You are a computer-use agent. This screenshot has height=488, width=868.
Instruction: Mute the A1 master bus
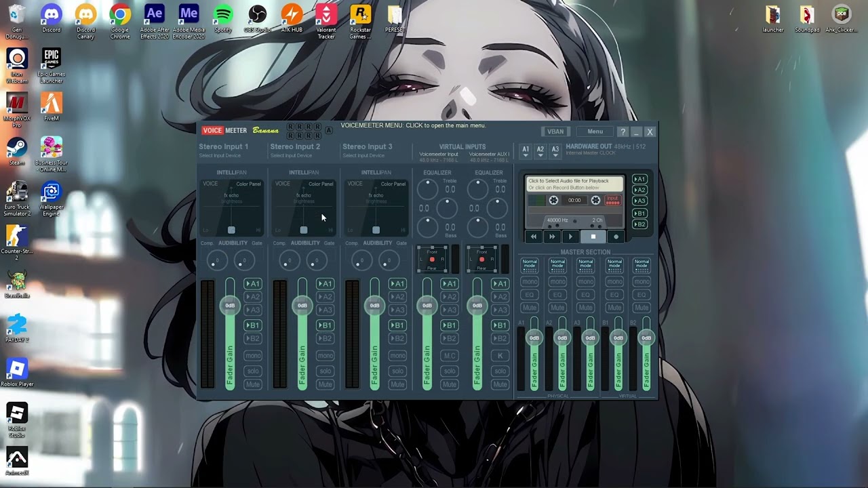(530, 308)
